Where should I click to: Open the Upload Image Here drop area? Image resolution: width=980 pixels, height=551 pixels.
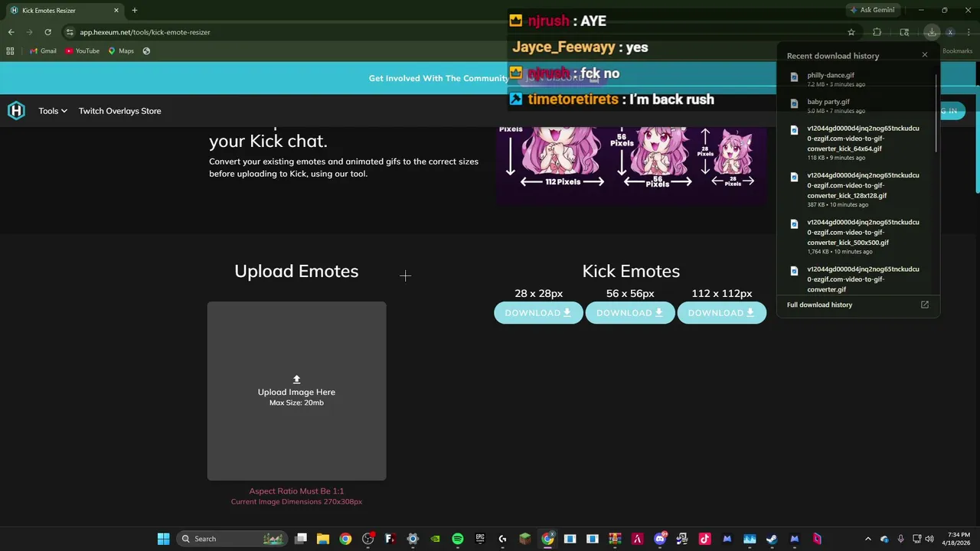(x=296, y=391)
